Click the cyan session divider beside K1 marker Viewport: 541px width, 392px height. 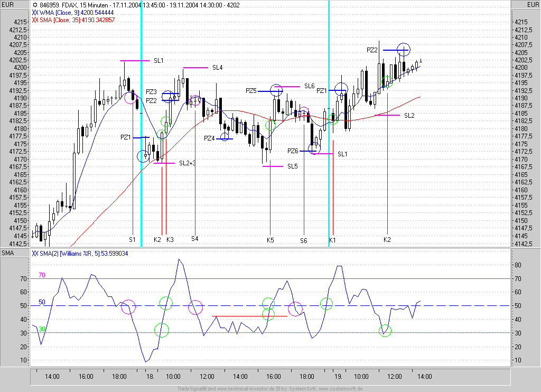tap(329, 123)
